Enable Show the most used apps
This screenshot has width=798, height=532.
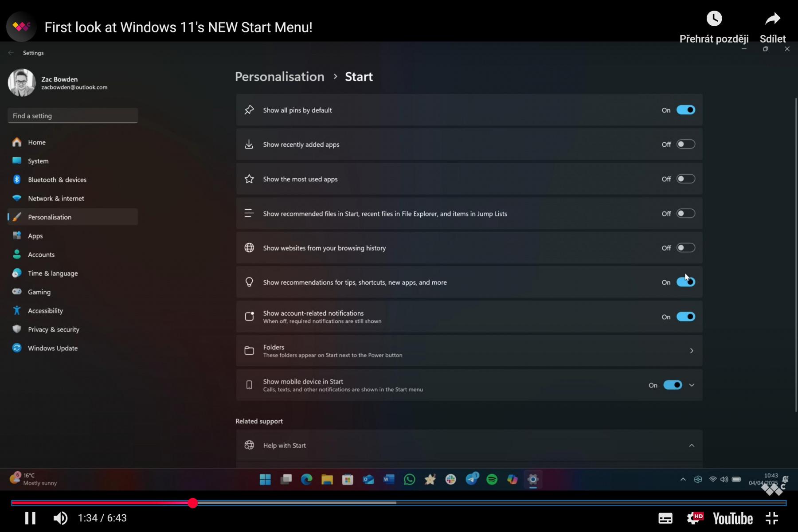[x=685, y=179]
